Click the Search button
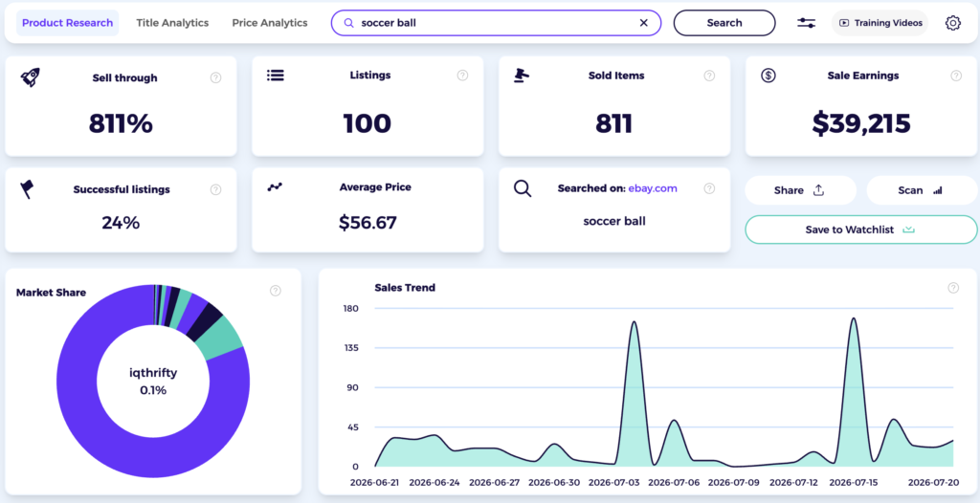This screenshot has height=503, width=980. [x=724, y=23]
